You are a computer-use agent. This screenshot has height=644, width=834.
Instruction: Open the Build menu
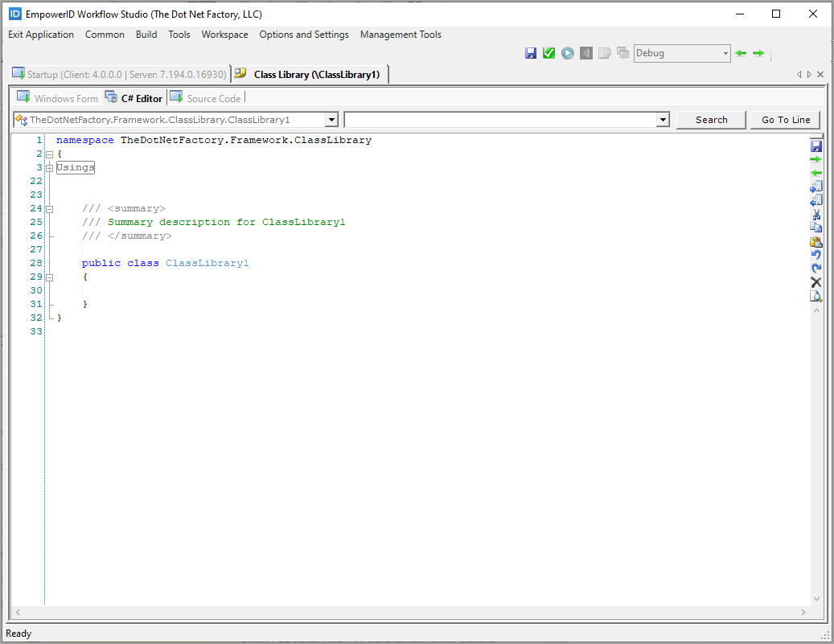point(146,35)
